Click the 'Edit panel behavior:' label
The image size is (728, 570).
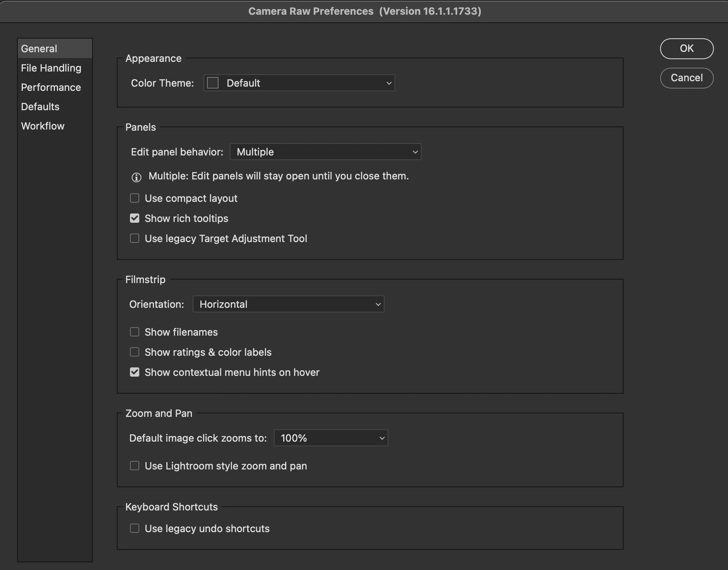(177, 152)
